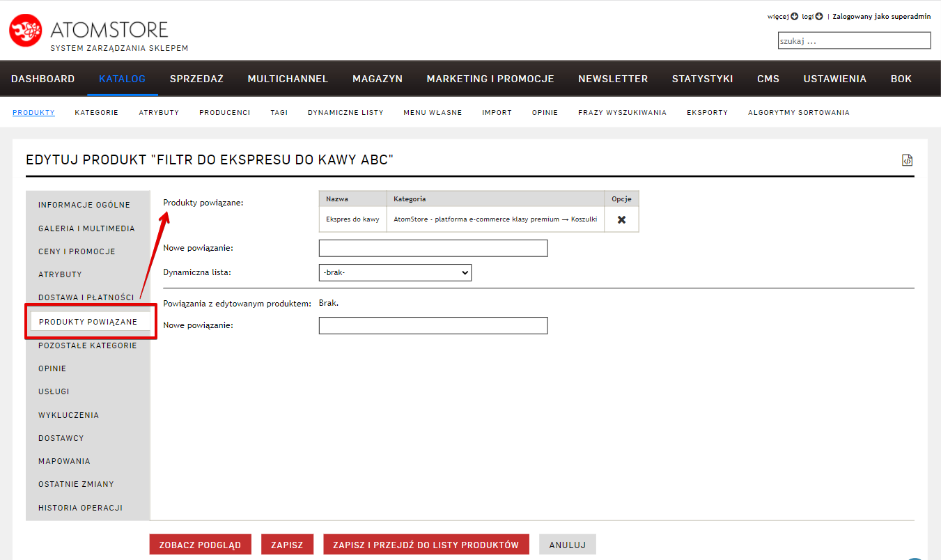The height and width of the screenshot is (560, 941).
Task: Click the Zobacz podgląd button
Action: click(x=200, y=545)
